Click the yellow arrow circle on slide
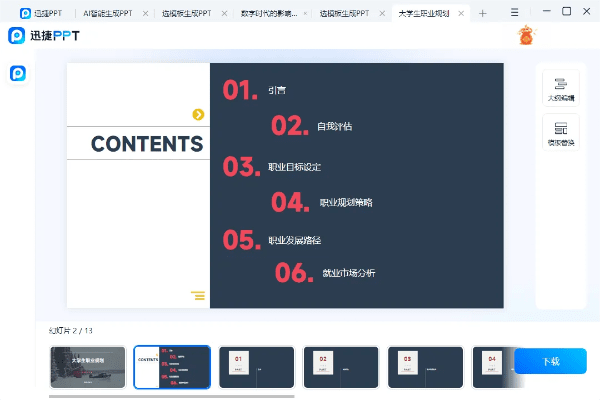Screen dimensions: 600x400 [198, 114]
